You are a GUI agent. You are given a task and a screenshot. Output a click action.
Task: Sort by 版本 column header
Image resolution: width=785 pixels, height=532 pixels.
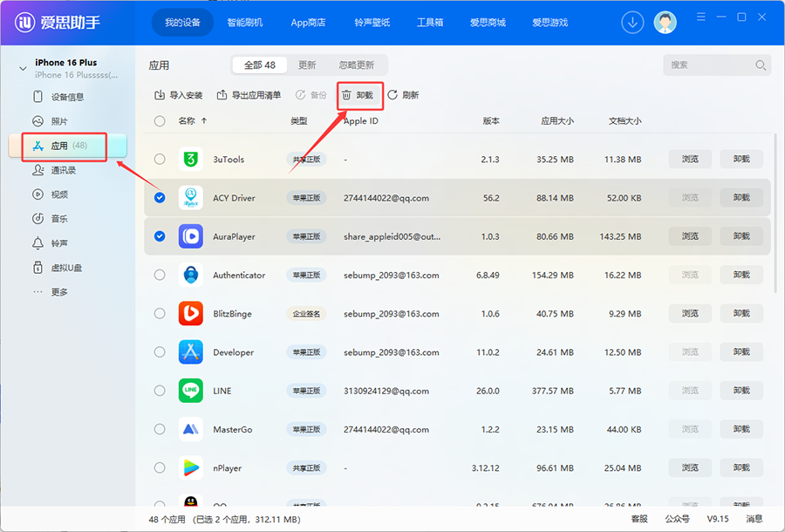click(490, 120)
